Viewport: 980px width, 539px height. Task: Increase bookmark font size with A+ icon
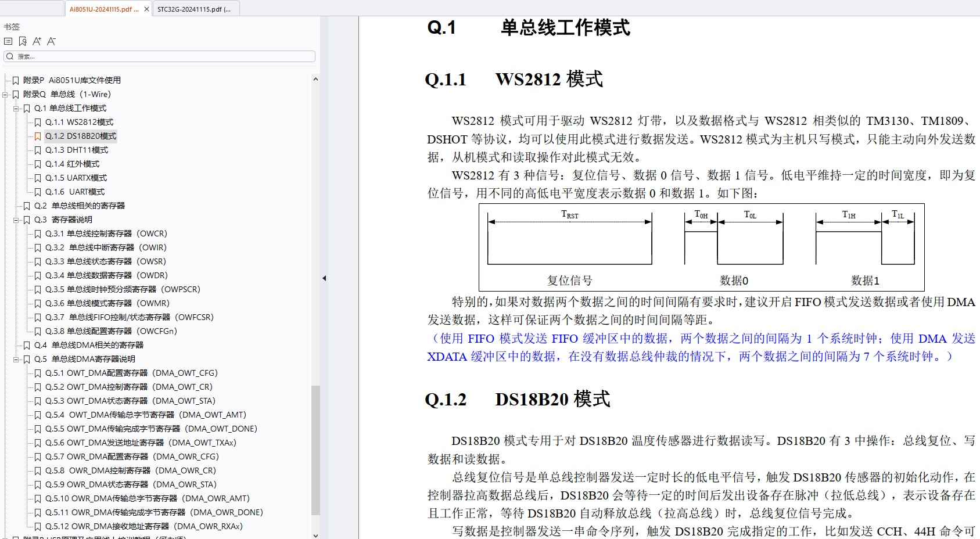point(37,41)
